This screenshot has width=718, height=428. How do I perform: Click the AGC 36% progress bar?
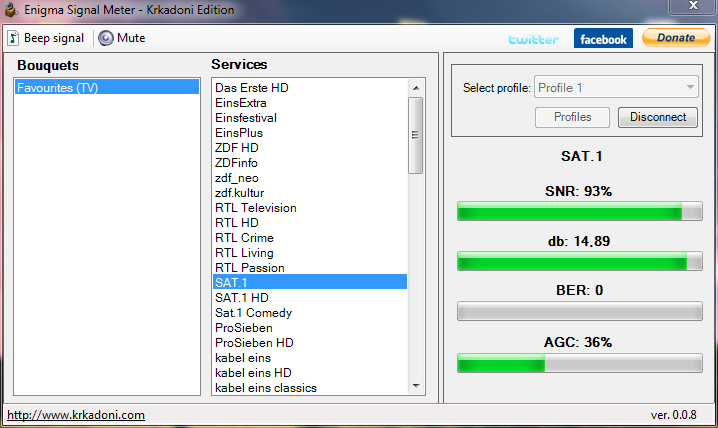click(x=580, y=363)
